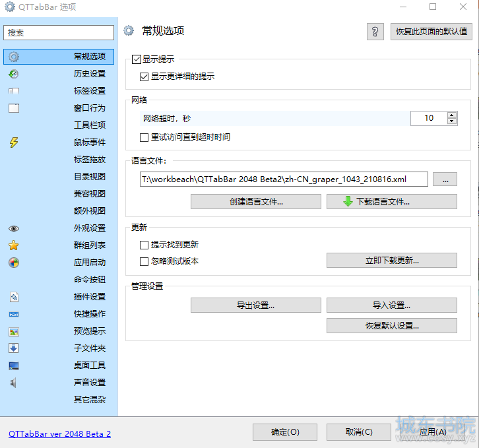Click the plugin page icon beside 插件设置
The image size is (479, 448).
[14, 297]
